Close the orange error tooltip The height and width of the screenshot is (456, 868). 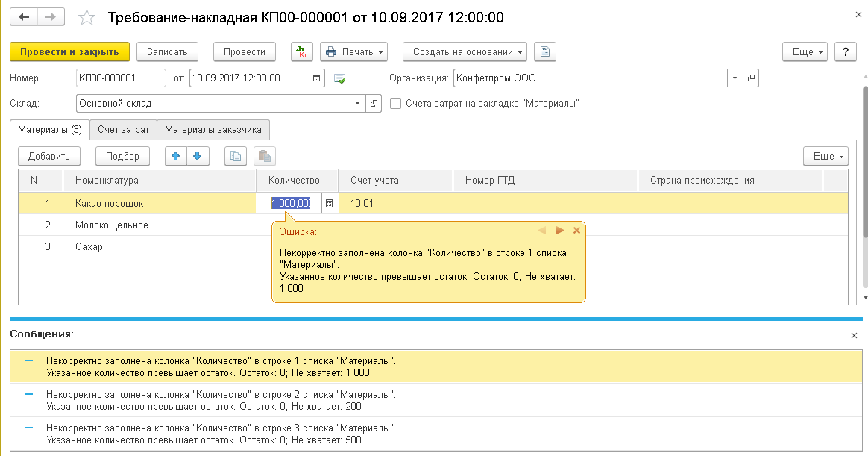coord(576,231)
